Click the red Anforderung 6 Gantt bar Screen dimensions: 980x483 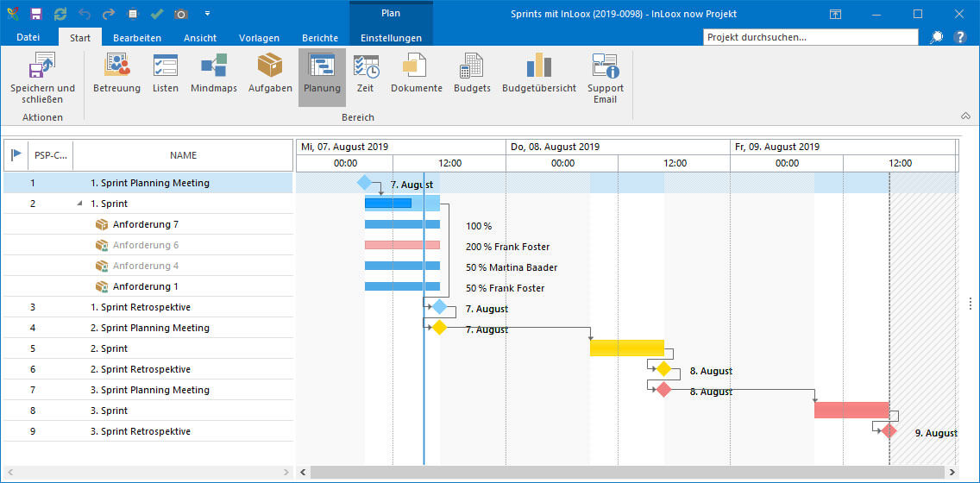[x=403, y=245]
